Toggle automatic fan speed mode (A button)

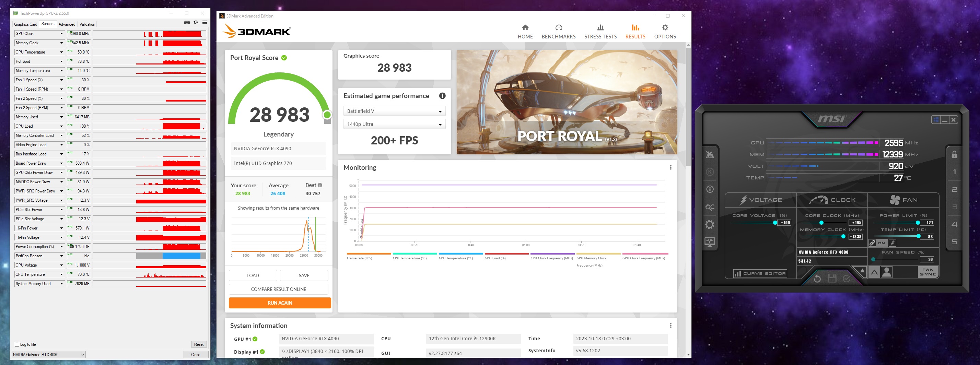point(874,272)
